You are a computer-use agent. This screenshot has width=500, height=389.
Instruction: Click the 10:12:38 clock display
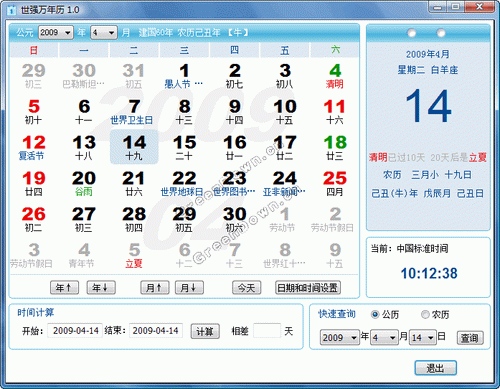pyautogui.click(x=429, y=273)
